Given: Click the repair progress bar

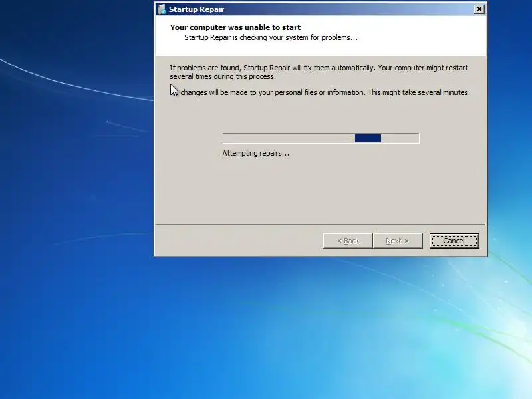Looking at the screenshot, I should [321, 138].
